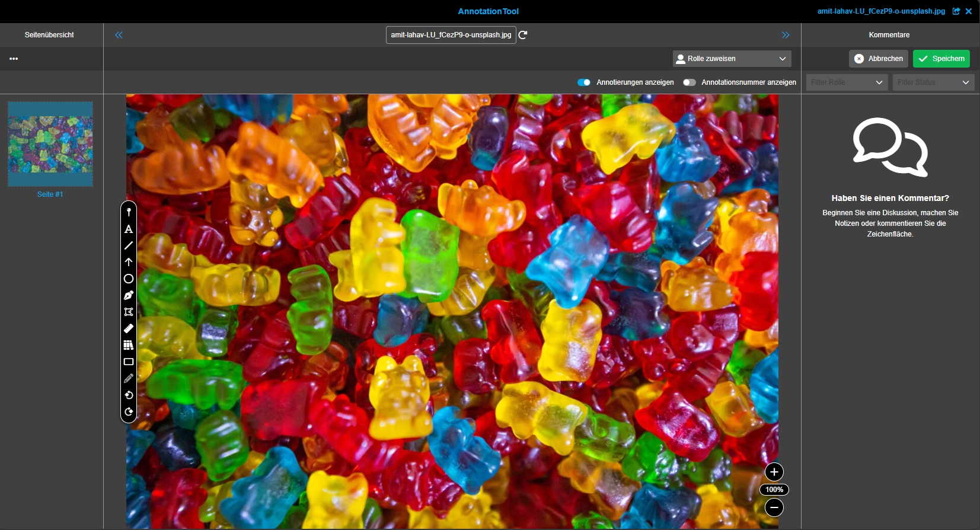This screenshot has height=530, width=980.
Task: Open the Rolle zuweisen dropdown
Action: pyautogui.click(x=732, y=59)
